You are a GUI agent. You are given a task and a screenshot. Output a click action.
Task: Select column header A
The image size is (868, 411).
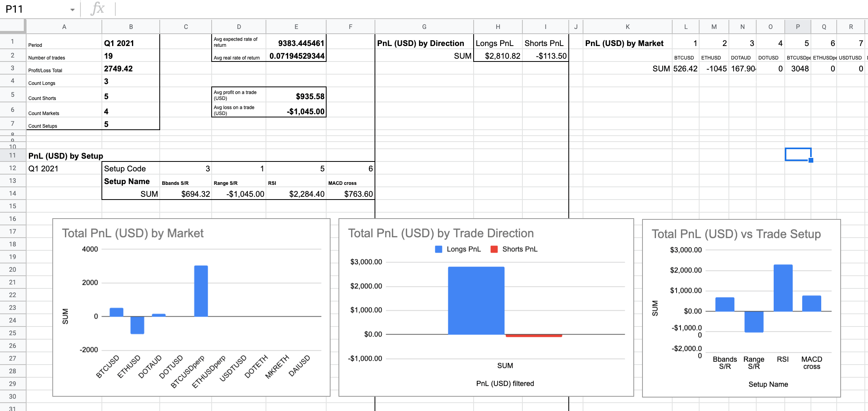pos(64,27)
